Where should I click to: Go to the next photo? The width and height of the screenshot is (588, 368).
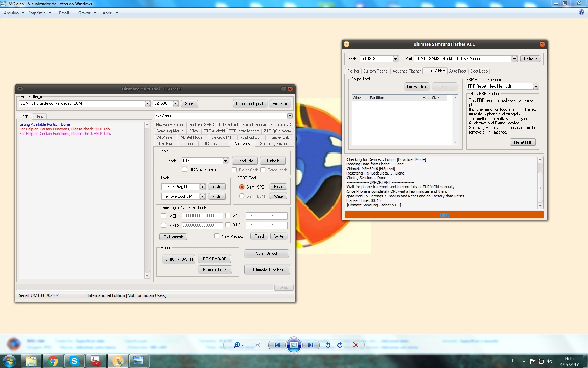[x=311, y=345]
